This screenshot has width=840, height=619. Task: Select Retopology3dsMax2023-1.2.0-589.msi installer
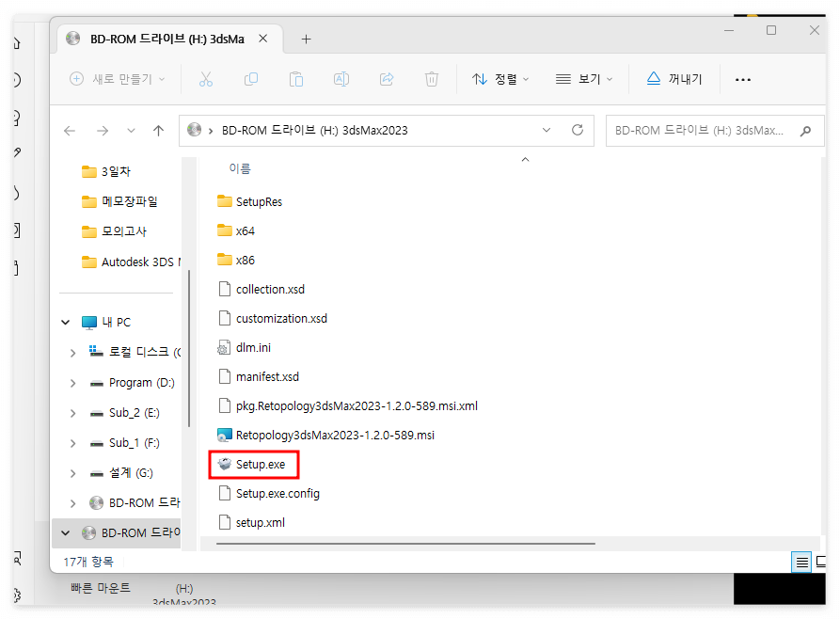(325, 436)
